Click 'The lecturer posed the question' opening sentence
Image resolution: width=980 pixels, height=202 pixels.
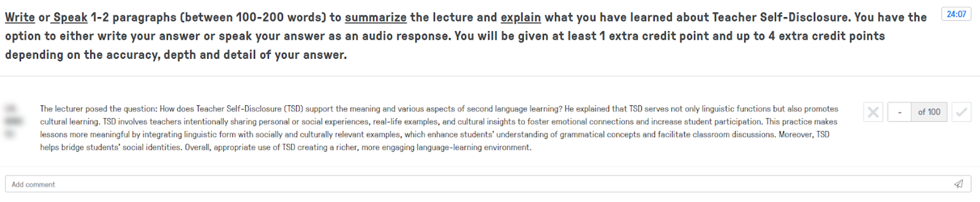(98, 109)
